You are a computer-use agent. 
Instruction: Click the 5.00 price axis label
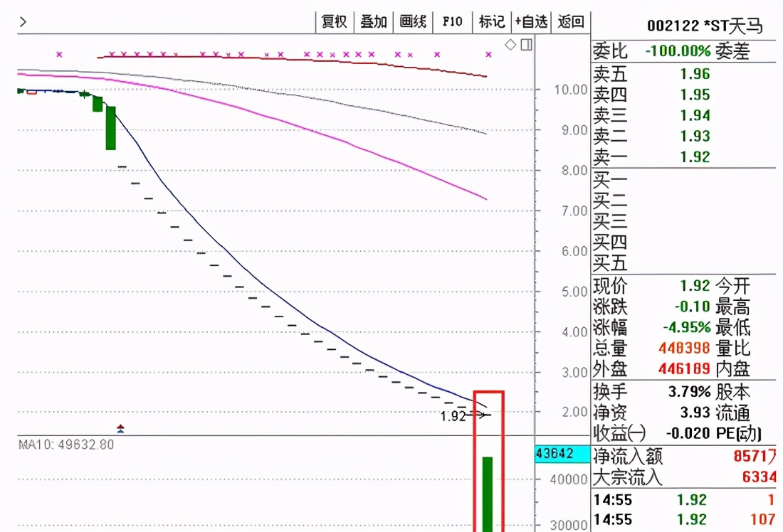coord(574,292)
